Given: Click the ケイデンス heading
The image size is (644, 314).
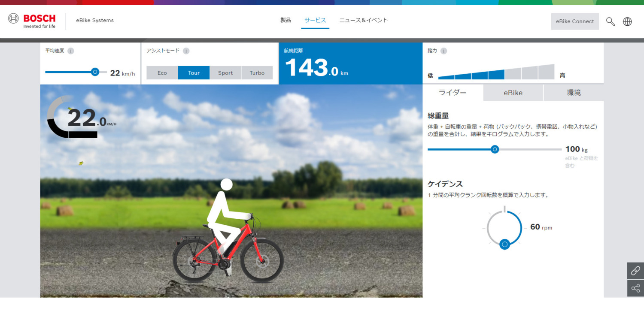Looking at the screenshot, I should 445,184.
